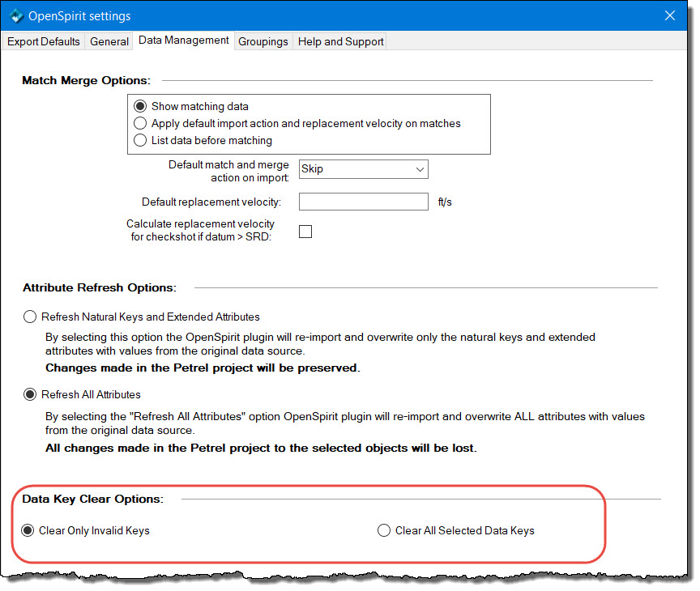The width and height of the screenshot is (700, 591).
Task: Switch to the Groupings tab
Action: point(263,41)
